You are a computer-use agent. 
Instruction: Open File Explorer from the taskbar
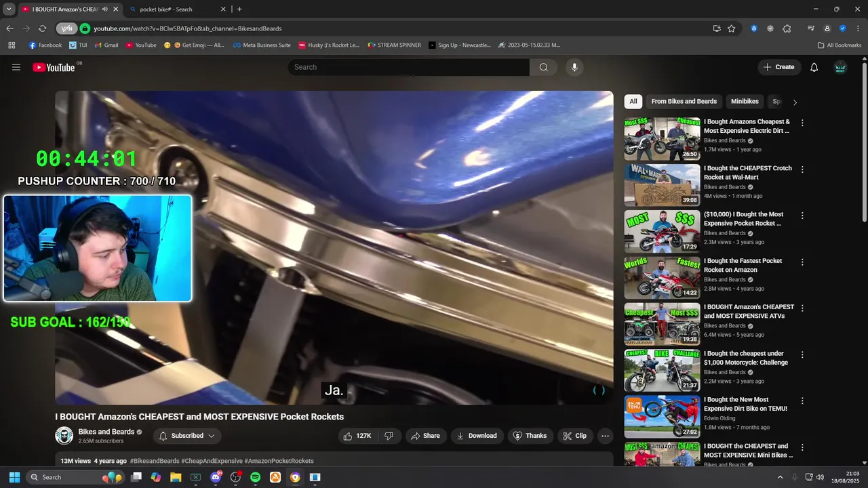(x=176, y=477)
